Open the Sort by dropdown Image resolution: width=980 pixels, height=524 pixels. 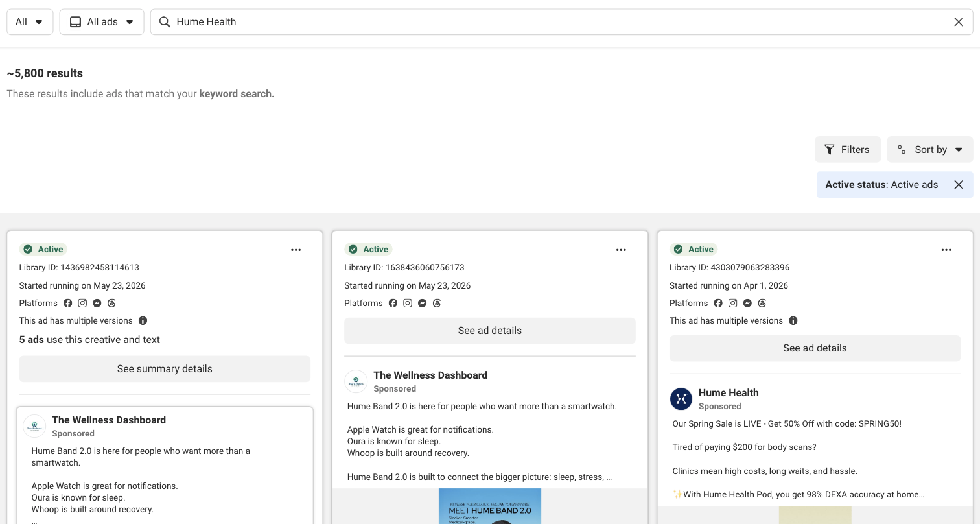tap(929, 149)
